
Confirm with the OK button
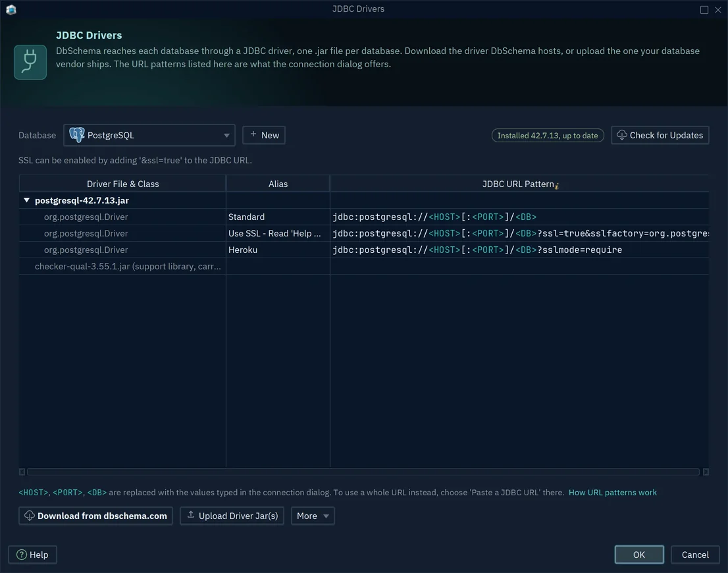coord(639,555)
